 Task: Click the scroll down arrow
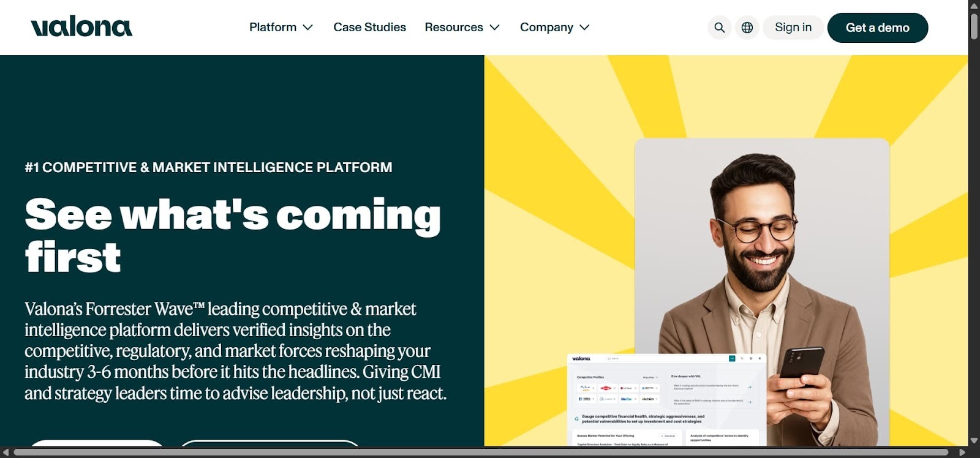coord(974,440)
